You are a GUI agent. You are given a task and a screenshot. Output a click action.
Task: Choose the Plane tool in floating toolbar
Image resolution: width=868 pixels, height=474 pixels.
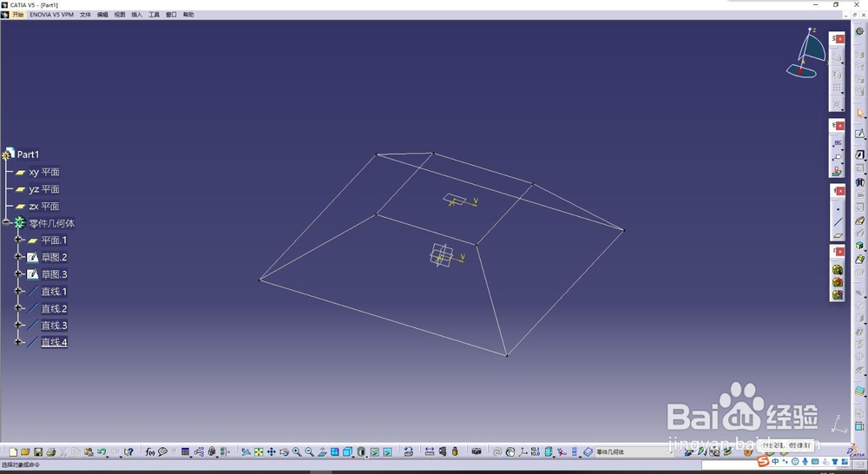[x=838, y=235]
